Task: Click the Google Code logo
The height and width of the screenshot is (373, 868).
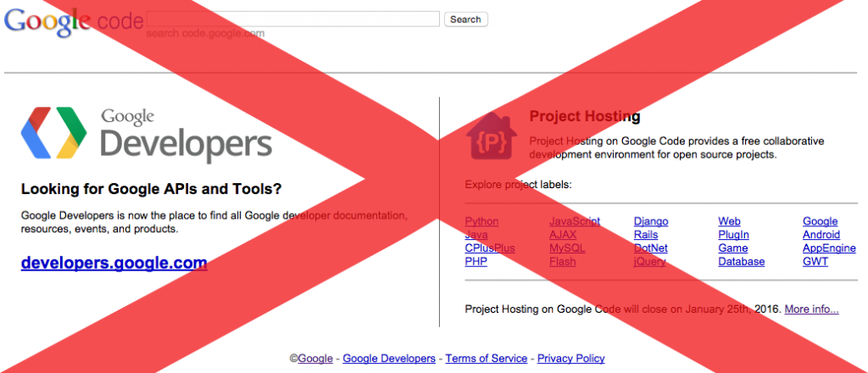Action: [74, 21]
